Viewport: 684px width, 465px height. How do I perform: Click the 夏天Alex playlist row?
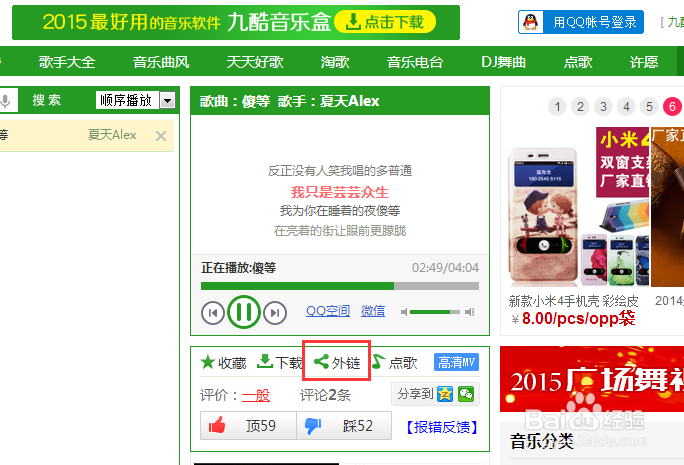point(87,136)
